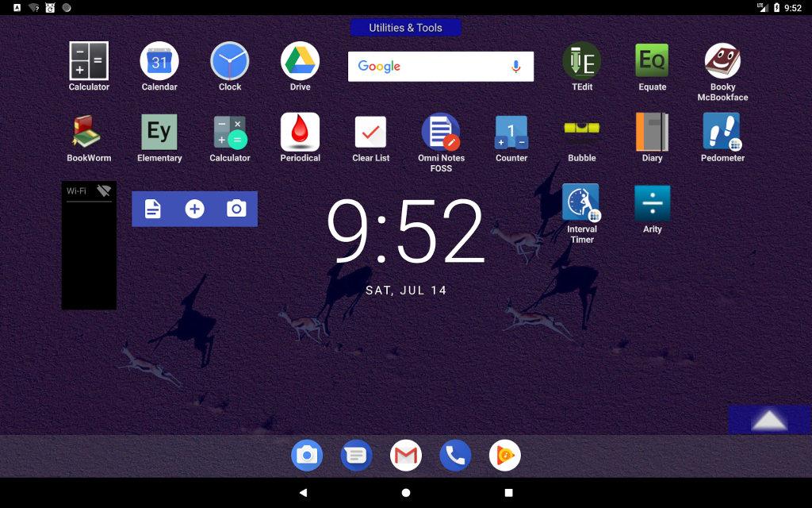Viewport: 812px width, 508px height.
Task: Open Google Drive
Action: pyautogui.click(x=300, y=61)
